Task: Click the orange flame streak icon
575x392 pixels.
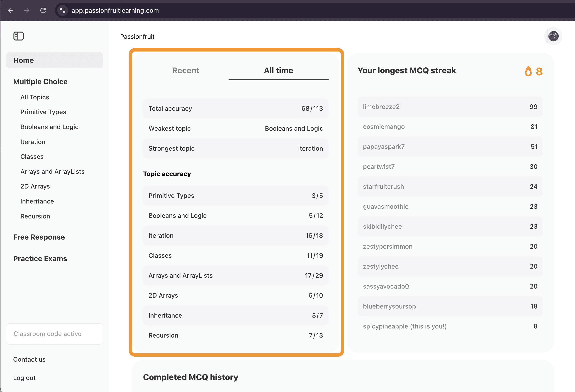Action: [x=528, y=71]
